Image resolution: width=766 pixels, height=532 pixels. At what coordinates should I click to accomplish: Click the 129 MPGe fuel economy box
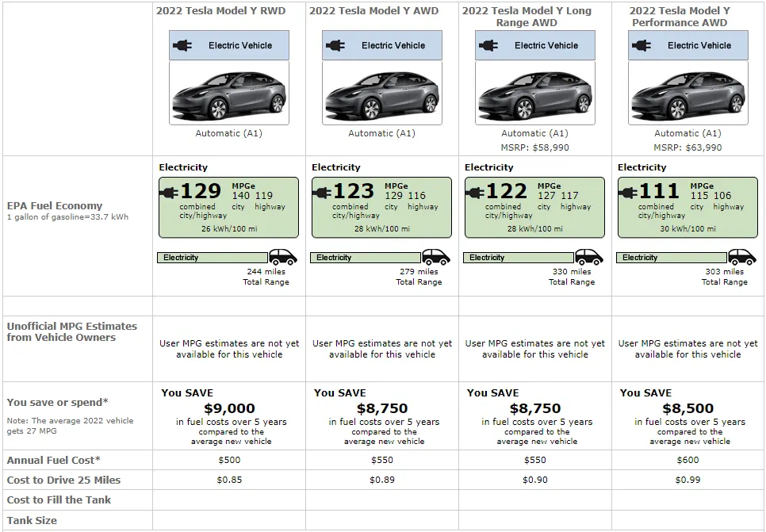coord(228,207)
